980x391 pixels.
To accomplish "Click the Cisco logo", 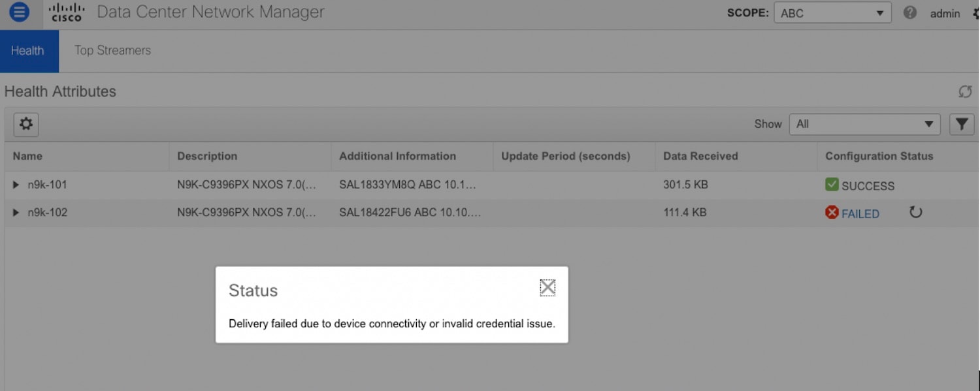I will (67, 12).
